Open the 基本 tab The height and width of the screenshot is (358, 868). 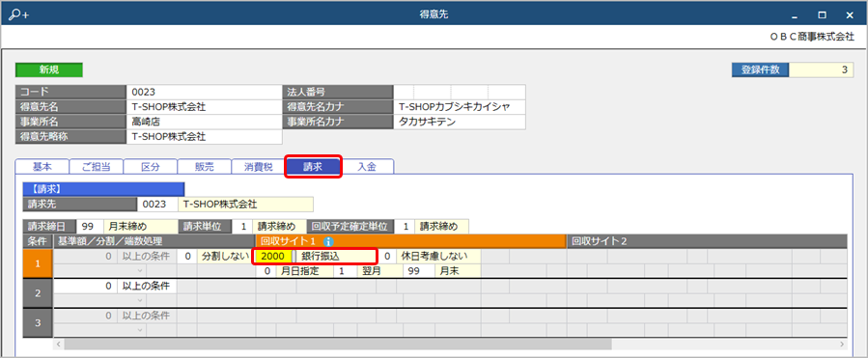pyautogui.click(x=42, y=167)
